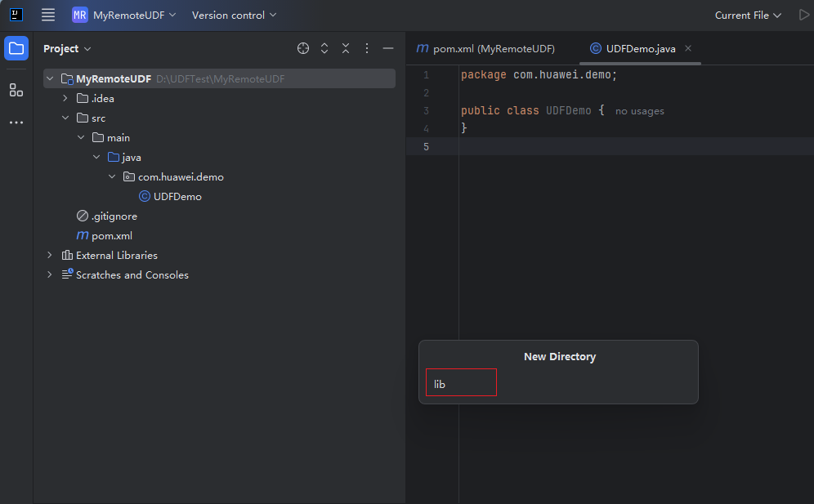Toggle the Project tool window folder icon
The width and height of the screenshot is (814, 504).
click(16, 48)
